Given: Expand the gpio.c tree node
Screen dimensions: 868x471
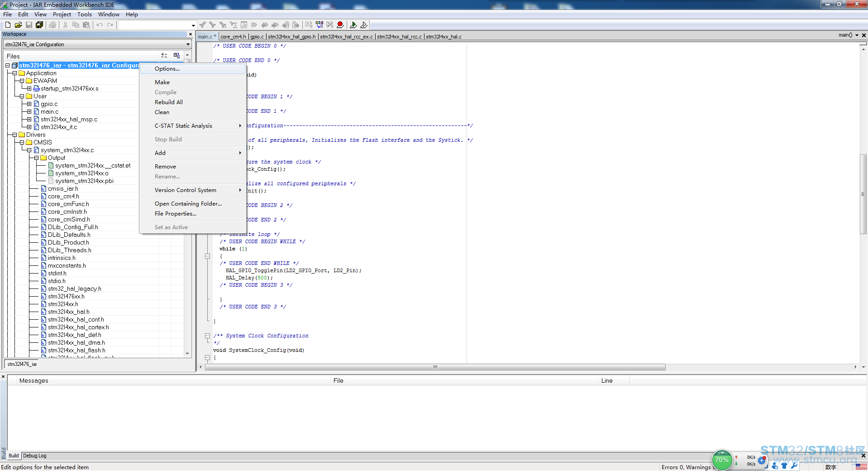Looking at the screenshot, I should pos(29,104).
